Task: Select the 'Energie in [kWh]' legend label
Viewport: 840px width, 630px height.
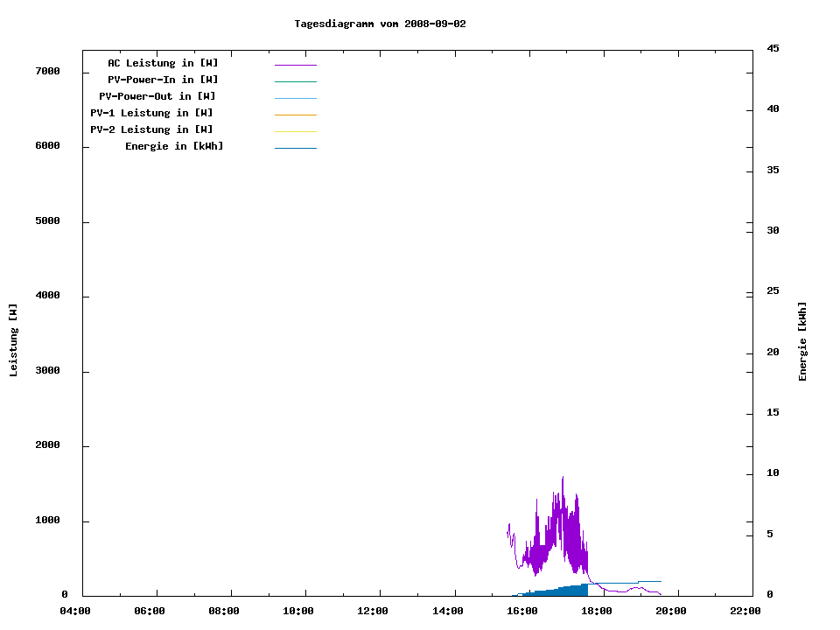Action: 174,146
